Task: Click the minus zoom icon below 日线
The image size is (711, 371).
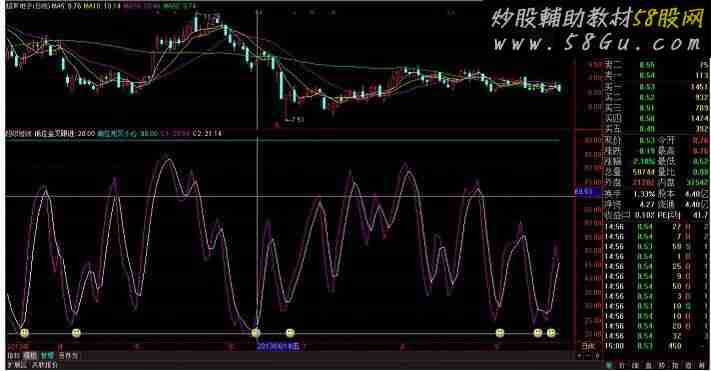Action: (x=588, y=356)
